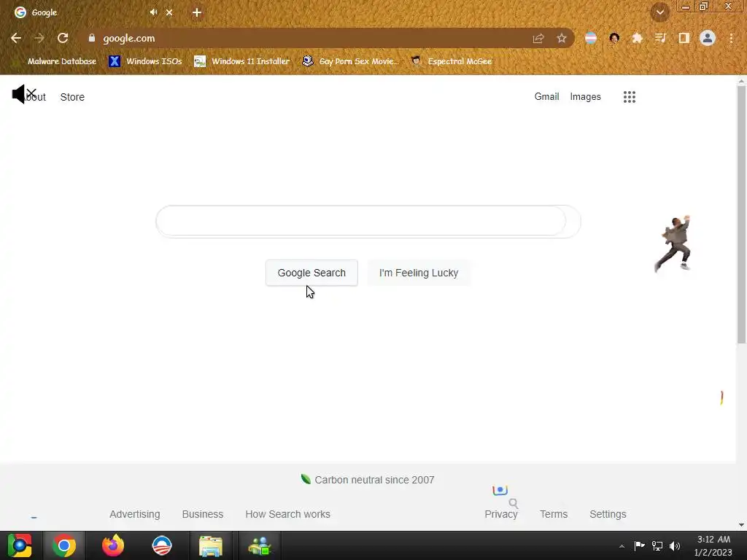Open the Obama logo taskbar app
Screen dimensions: 747x560
click(x=161, y=545)
